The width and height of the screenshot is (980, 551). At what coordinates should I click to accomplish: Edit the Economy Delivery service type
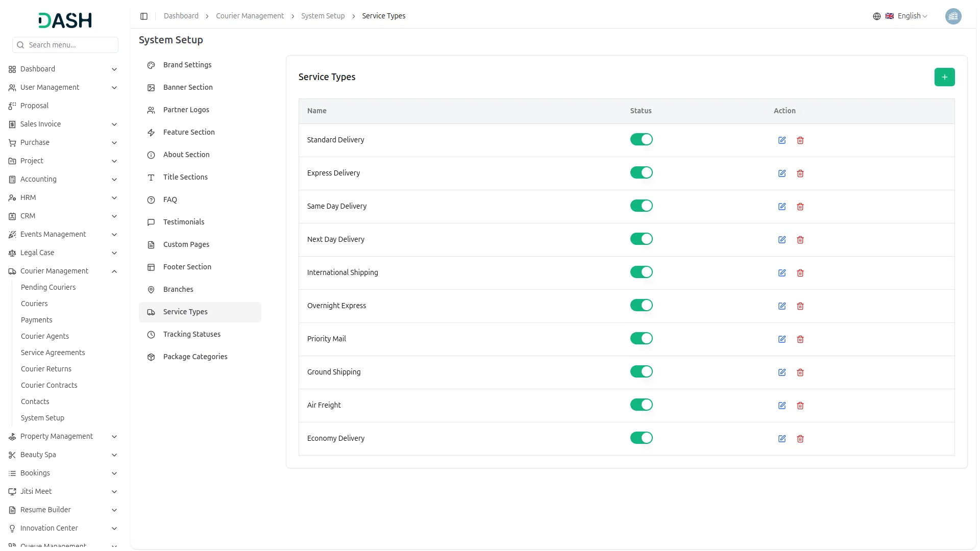pyautogui.click(x=781, y=439)
